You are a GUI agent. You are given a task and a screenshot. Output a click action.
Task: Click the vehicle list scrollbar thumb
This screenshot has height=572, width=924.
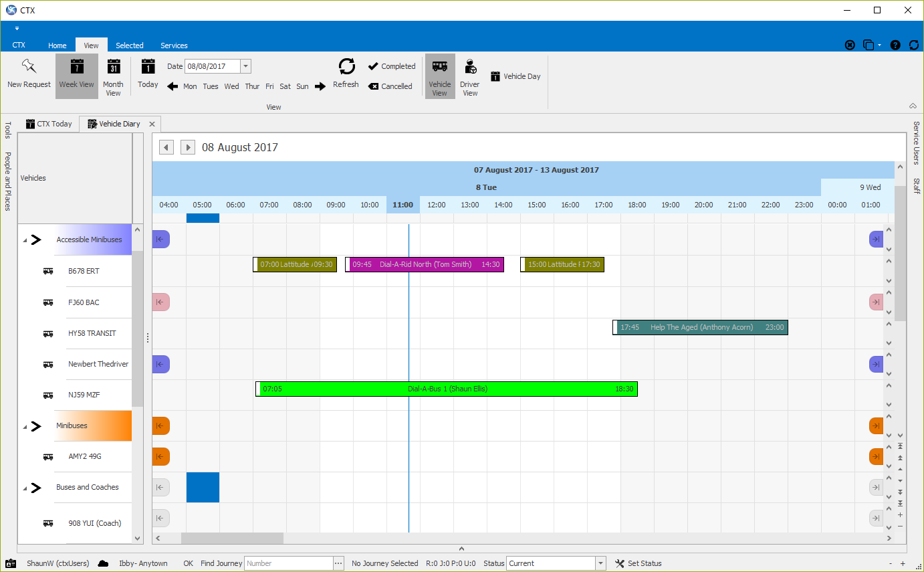[137, 328]
